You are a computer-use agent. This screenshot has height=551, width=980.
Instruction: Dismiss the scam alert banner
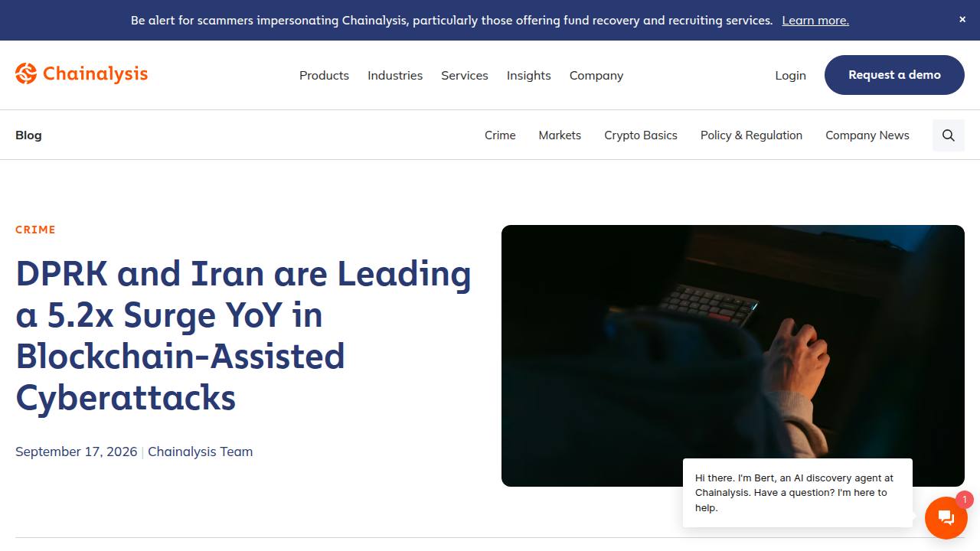coord(962,20)
